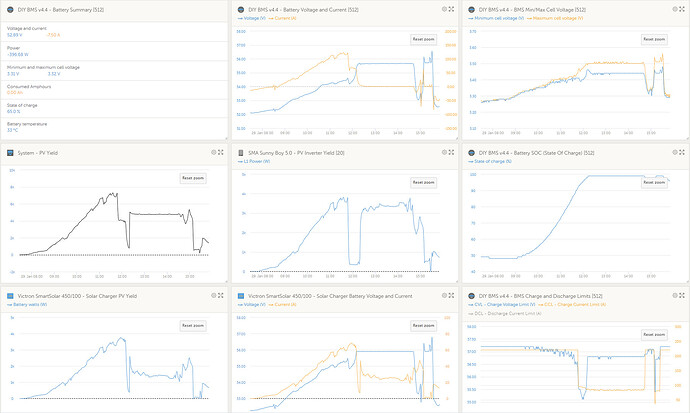Click the SMA Sunny Boy device icon
This screenshot has width=690, height=413.
(241, 153)
